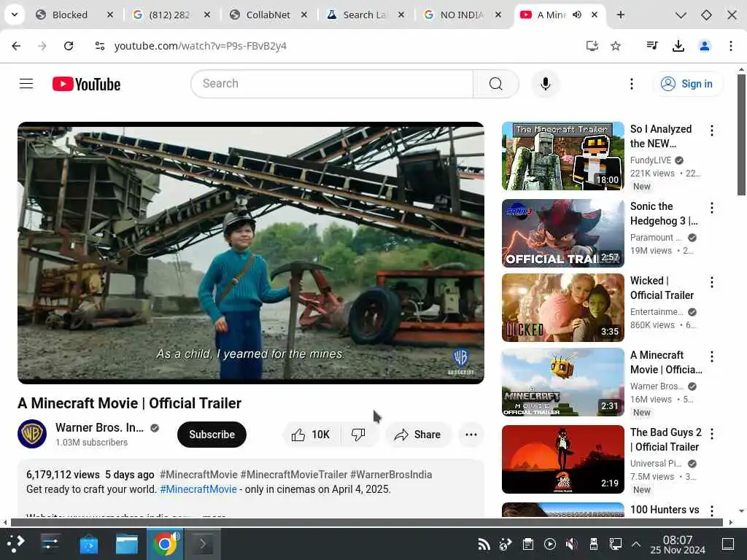Viewport: 747px width, 560px height.
Task: Like the video with thumbs up
Action: click(311, 435)
